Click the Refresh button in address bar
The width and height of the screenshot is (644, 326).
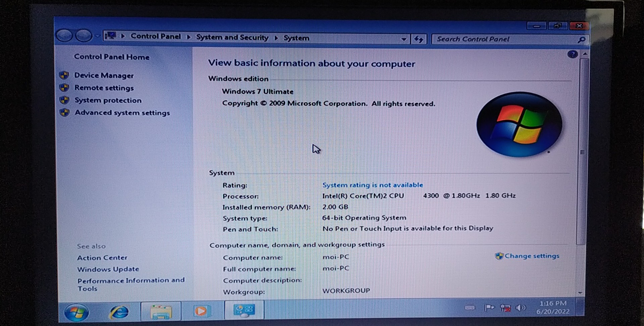pyautogui.click(x=419, y=39)
